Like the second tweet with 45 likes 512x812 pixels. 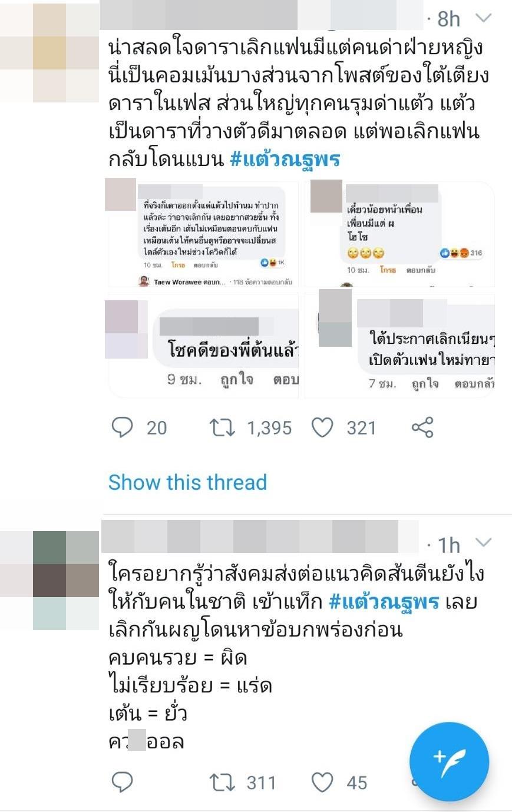[322, 782]
